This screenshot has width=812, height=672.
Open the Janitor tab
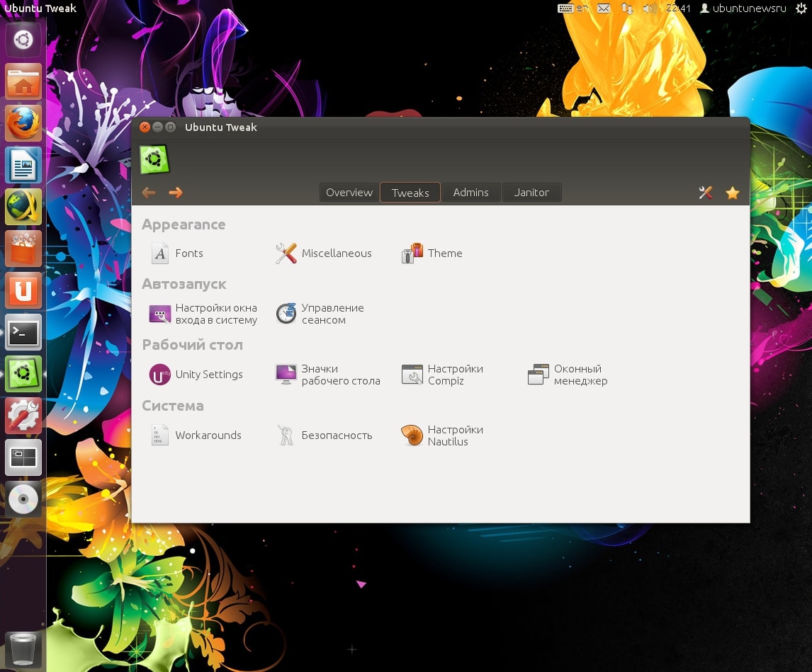(531, 192)
